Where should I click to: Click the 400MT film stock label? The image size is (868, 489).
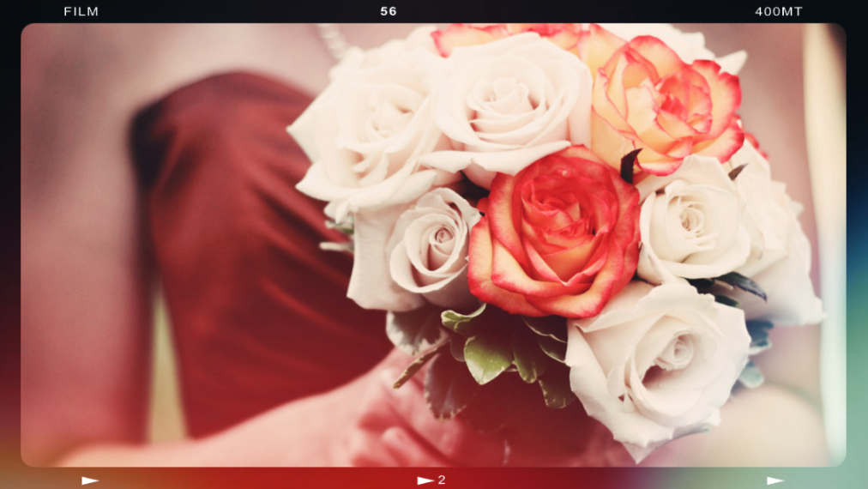point(778,11)
